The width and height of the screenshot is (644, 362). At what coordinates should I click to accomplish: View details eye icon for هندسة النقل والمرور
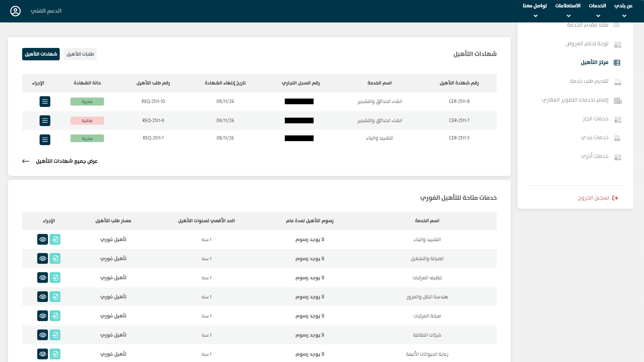(43, 297)
